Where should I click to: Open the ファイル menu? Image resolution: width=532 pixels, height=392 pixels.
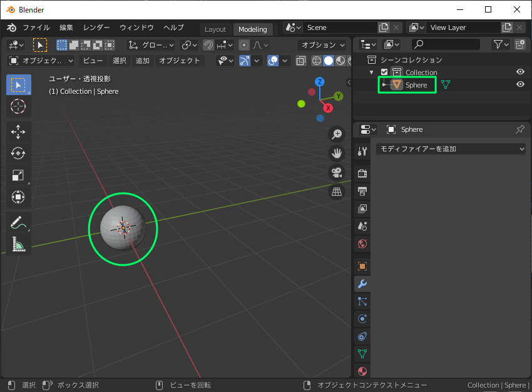point(36,28)
